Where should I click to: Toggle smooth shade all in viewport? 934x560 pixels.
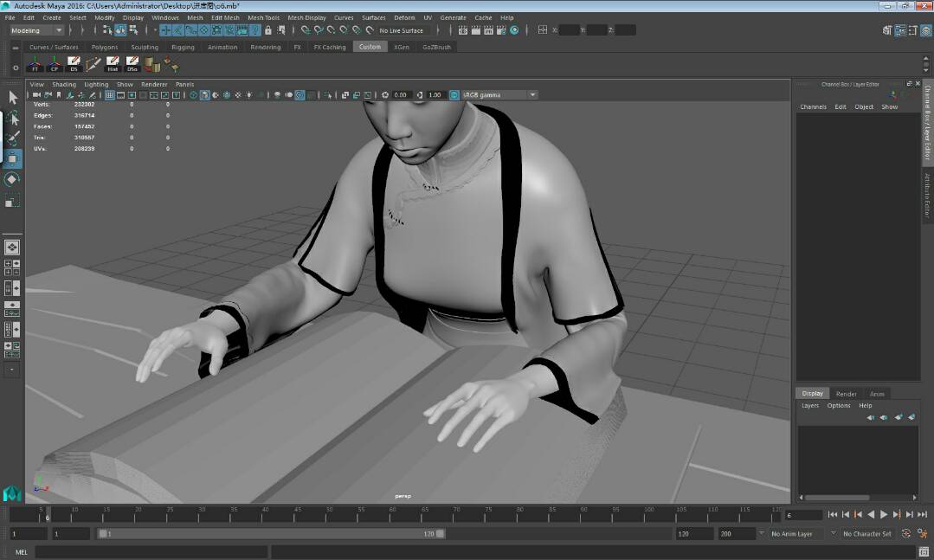(x=205, y=94)
